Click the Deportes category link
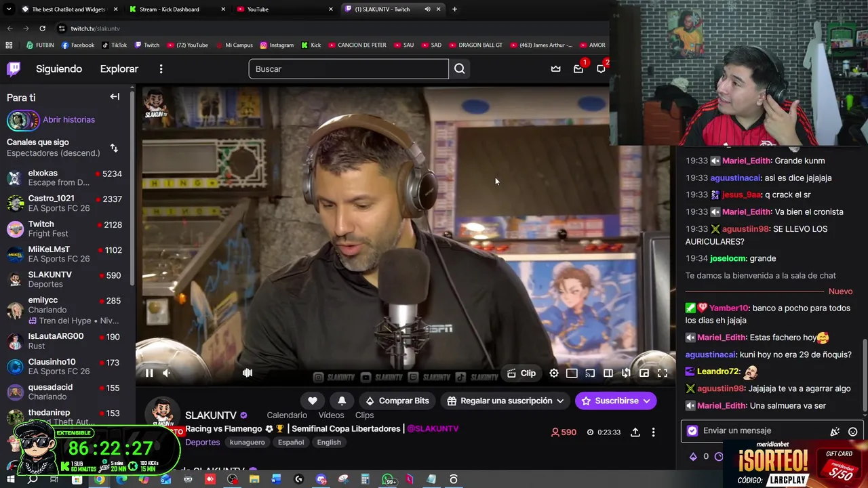The image size is (868, 488). point(202,442)
